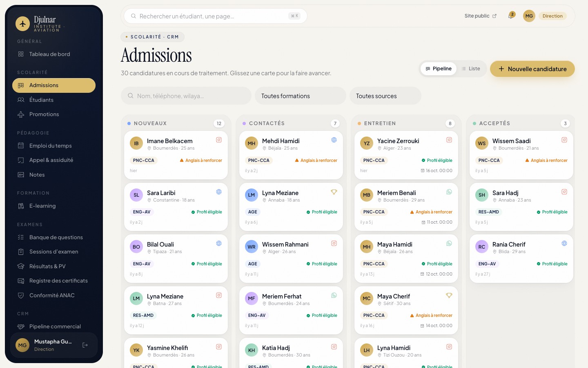Viewport: 588px width, 368px height.
Task: Open Résultats & PV page
Action: [54, 266]
